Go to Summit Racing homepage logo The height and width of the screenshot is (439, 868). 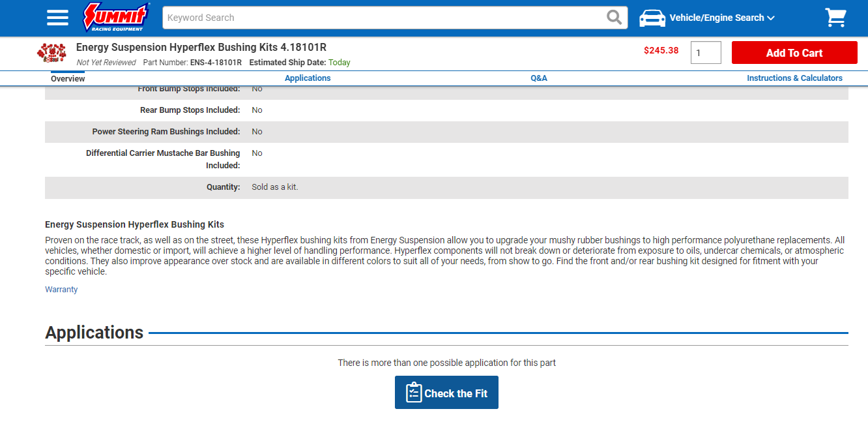(x=116, y=18)
